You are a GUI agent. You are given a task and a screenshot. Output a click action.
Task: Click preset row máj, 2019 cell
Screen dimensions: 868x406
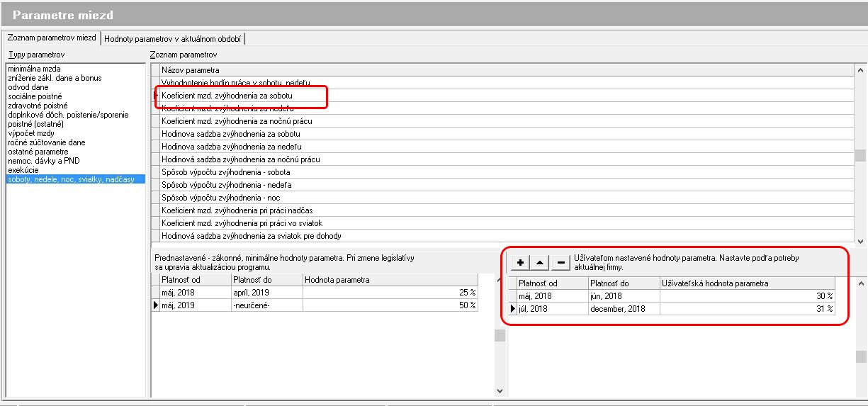point(195,305)
